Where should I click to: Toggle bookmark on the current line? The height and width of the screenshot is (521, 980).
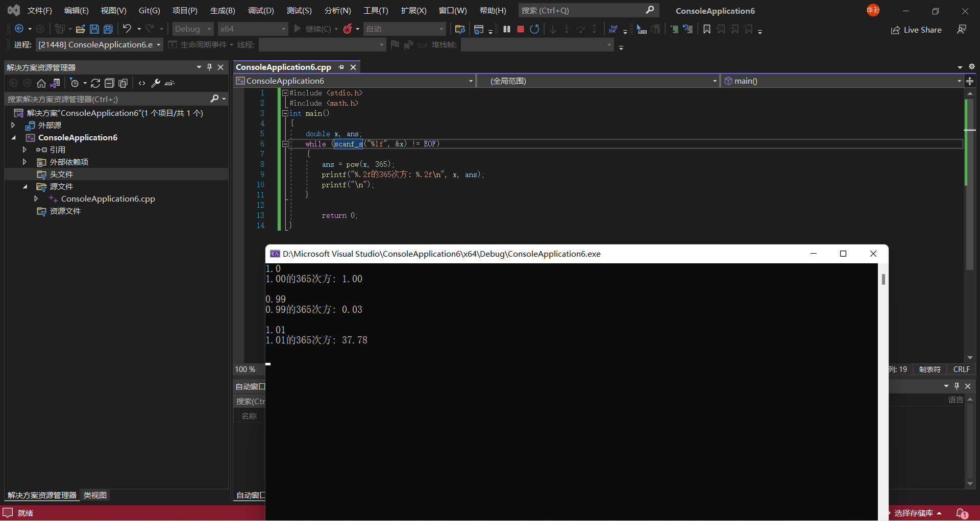pos(706,29)
